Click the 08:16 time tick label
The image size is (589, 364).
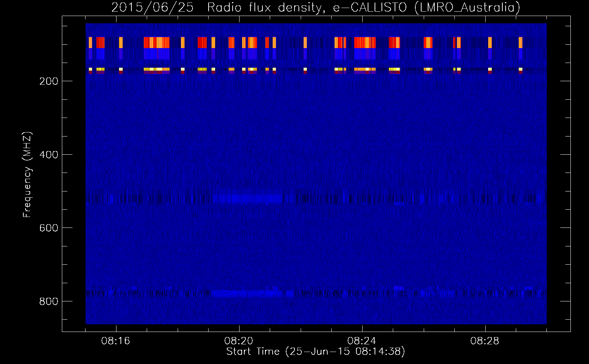116,341
